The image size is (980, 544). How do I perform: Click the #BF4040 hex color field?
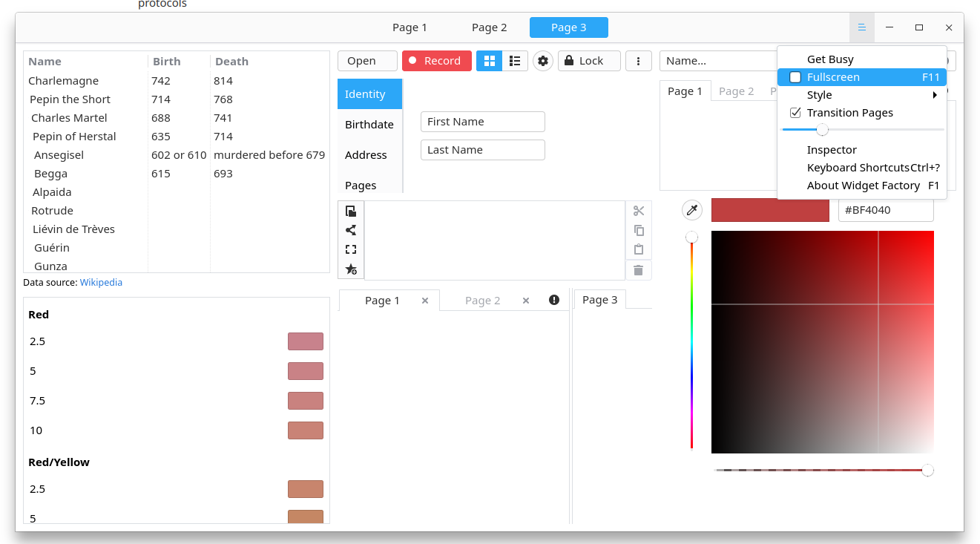886,210
